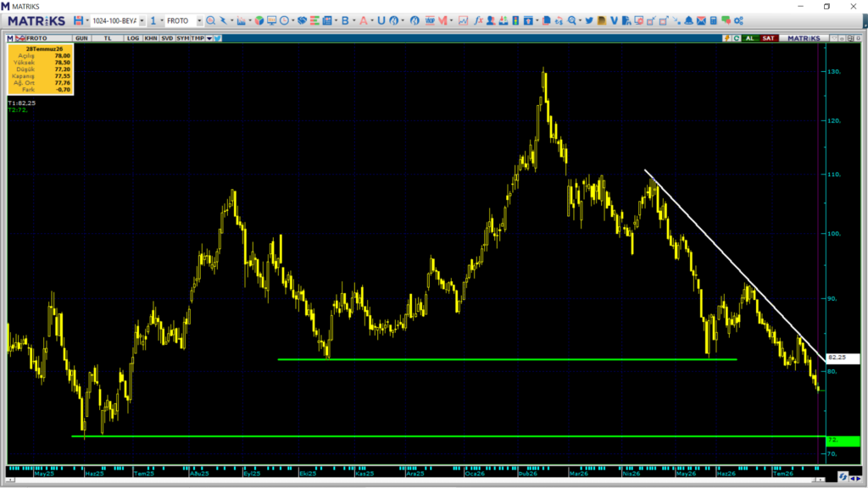Click the page number 1 button
This screenshot has height=488, width=868.
click(x=153, y=20)
